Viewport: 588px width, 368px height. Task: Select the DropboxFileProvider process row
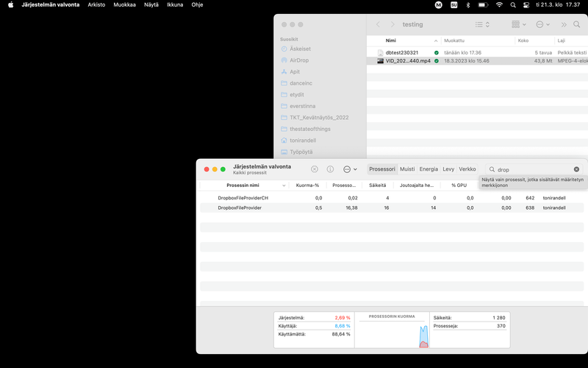[240, 208]
